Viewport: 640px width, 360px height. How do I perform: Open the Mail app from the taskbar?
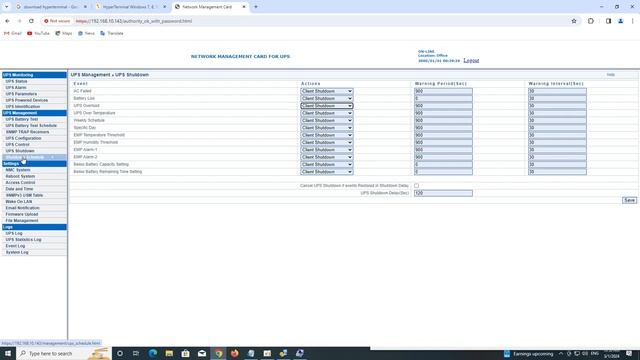pyautogui.click(x=202, y=353)
